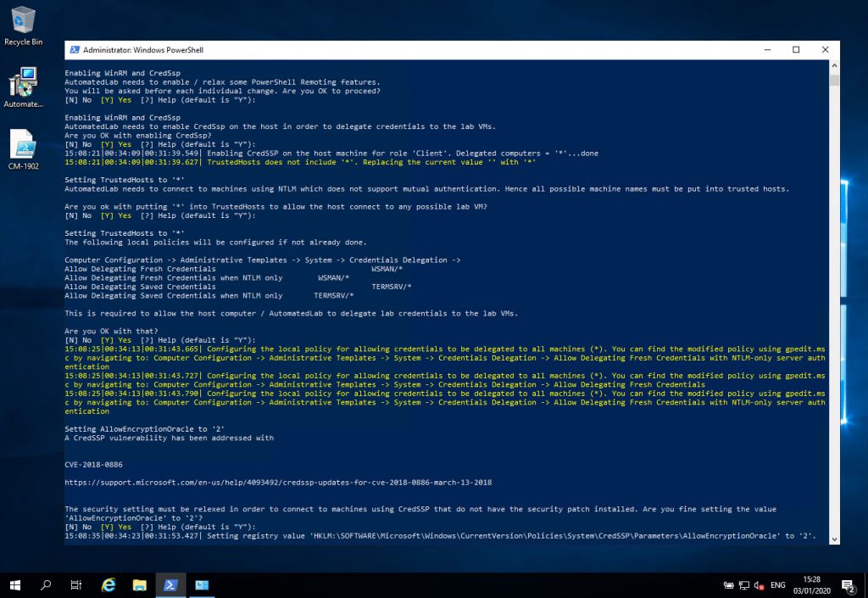Click the 'Setting registry value HKLM:\SOFTWARE' line

440,536
